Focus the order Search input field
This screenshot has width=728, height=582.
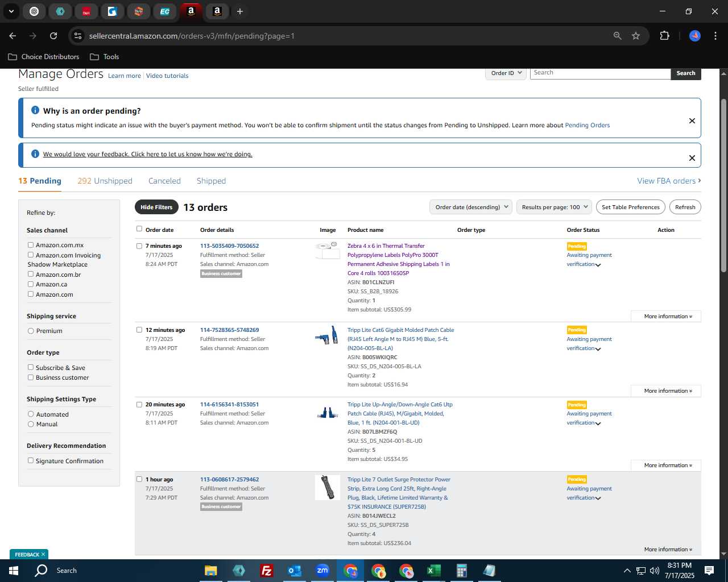coord(600,73)
